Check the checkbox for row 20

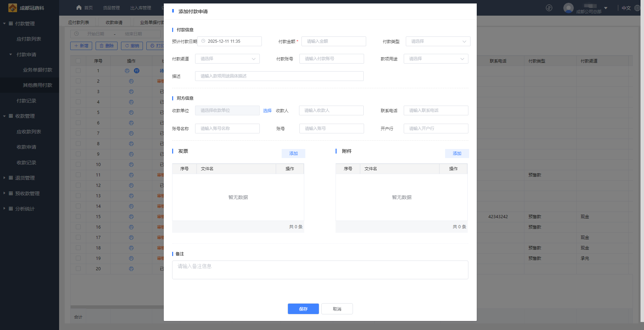point(78,269)
